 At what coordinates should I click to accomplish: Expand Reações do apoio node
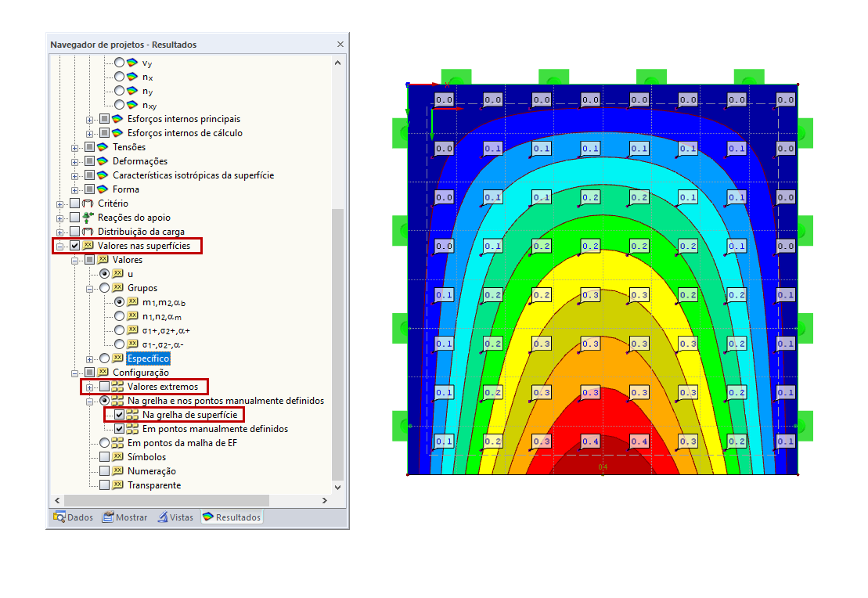click(x=59, y=218)
